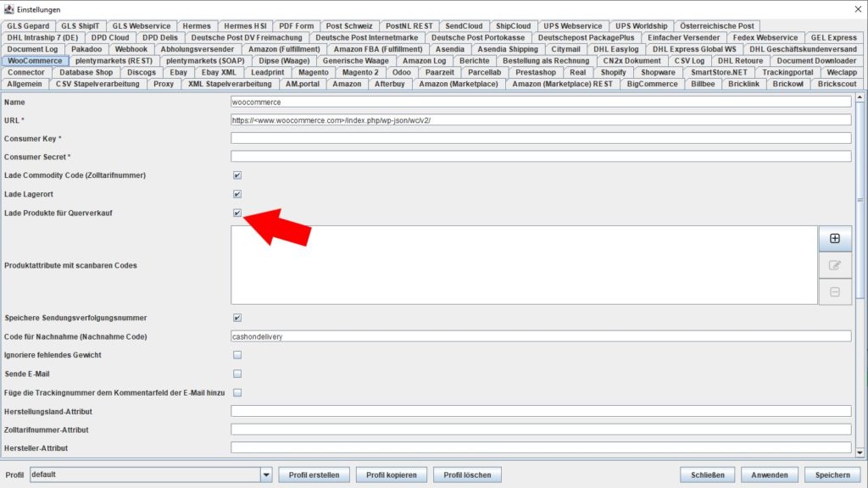
Task: Click the Schließen button
Action: (708, 474)
